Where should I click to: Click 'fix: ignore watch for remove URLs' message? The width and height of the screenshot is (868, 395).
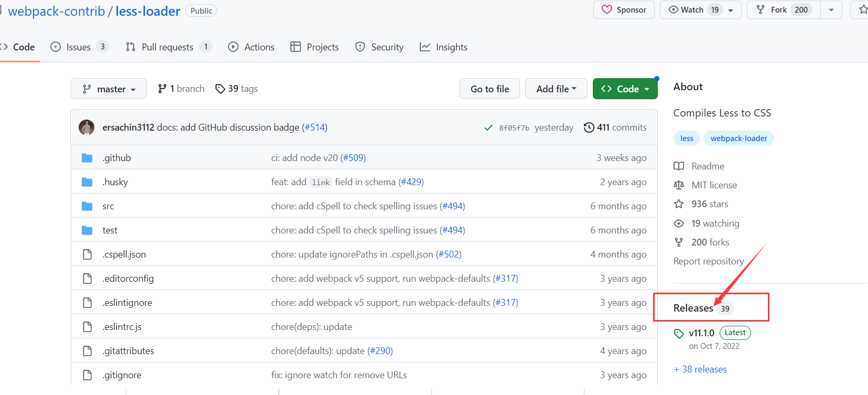point(339,375)
